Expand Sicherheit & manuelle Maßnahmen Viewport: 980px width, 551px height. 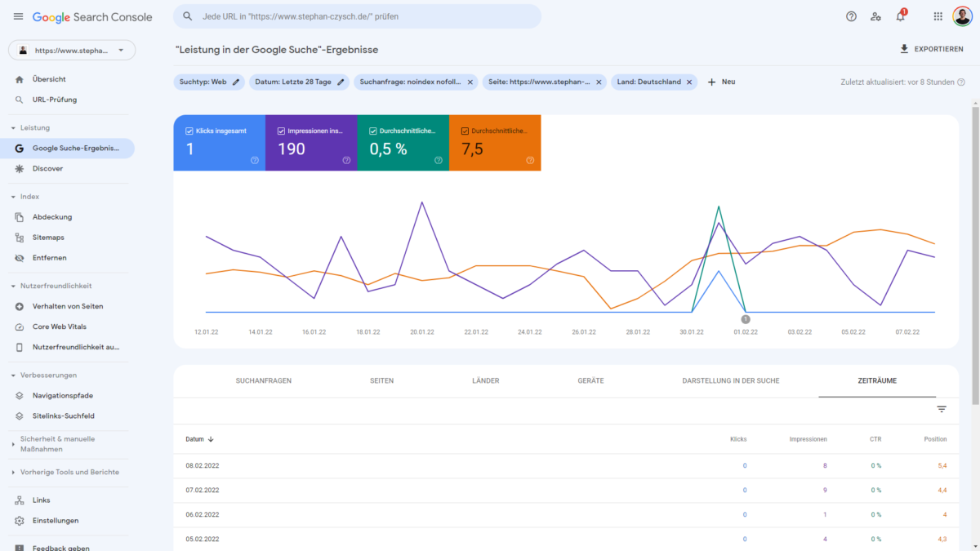coord(13,444)
